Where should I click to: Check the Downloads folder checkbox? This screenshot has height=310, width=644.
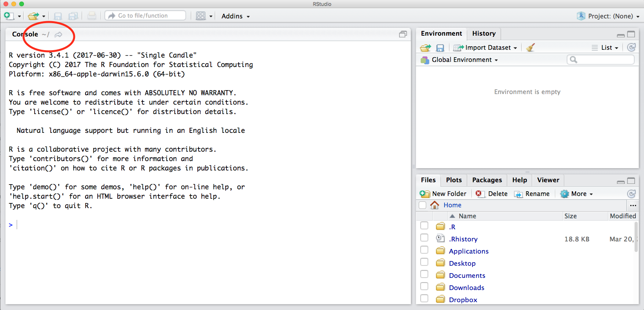pyautogui.click(x=424, y=286)
